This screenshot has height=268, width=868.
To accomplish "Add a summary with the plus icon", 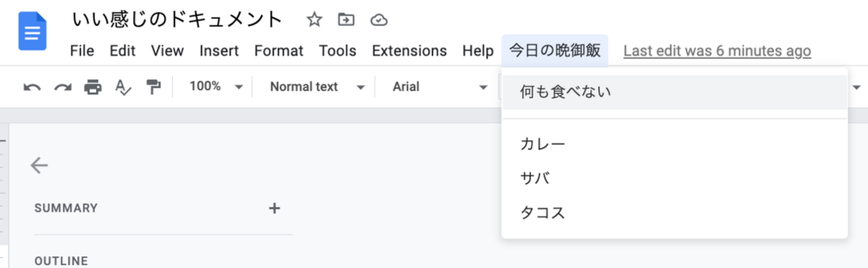I will [274, 208].
